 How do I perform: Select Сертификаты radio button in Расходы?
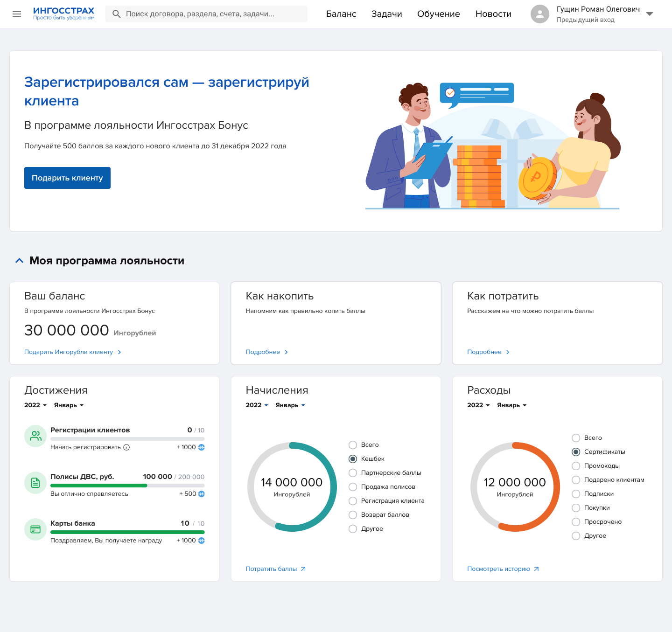coord(576,452)
